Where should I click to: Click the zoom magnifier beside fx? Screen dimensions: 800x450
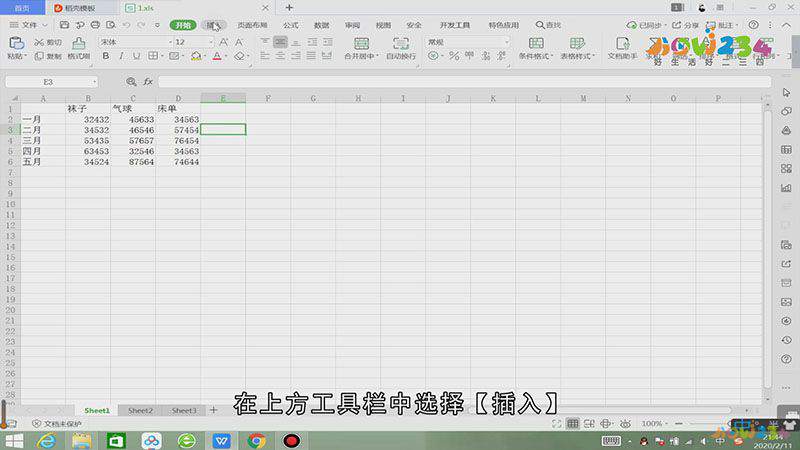(131, 82)
